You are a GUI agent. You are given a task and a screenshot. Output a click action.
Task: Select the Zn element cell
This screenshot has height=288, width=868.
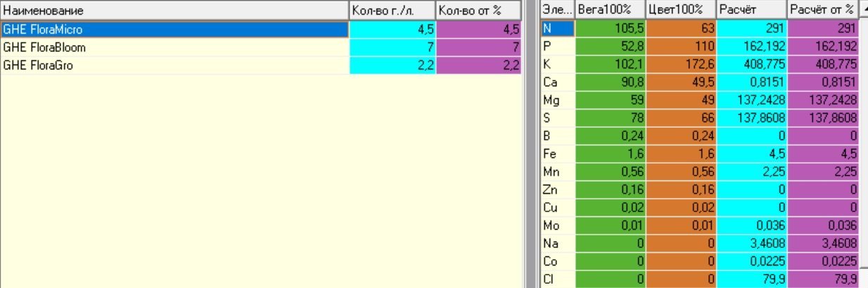click(x=557, y=190)
